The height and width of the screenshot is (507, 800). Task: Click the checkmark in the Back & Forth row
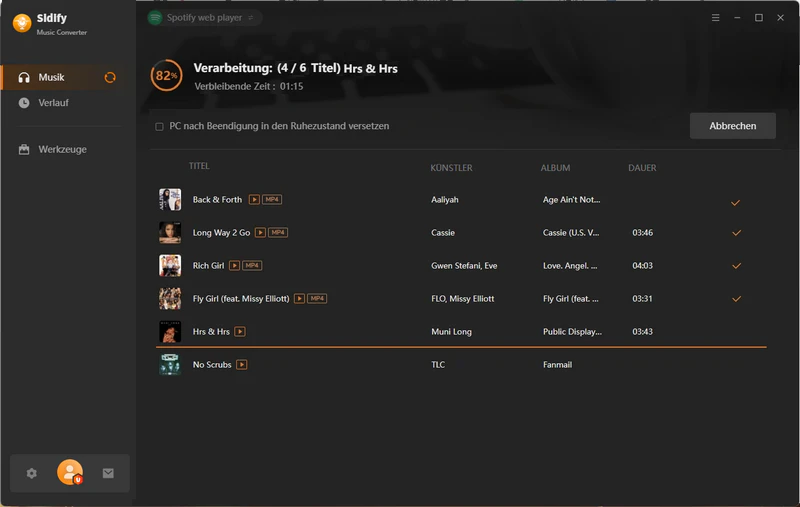pyautogui.click(x=735, y=203)
